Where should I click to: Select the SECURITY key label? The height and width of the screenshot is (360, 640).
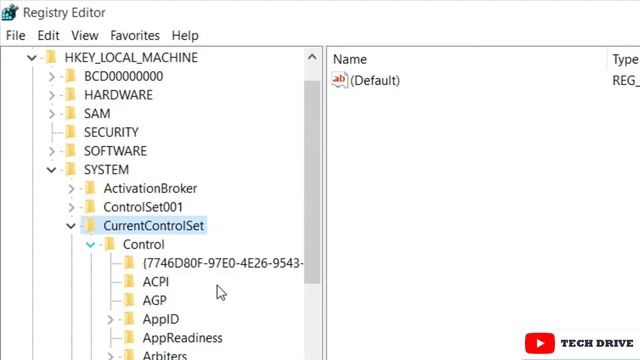click(x=111, y=132)
